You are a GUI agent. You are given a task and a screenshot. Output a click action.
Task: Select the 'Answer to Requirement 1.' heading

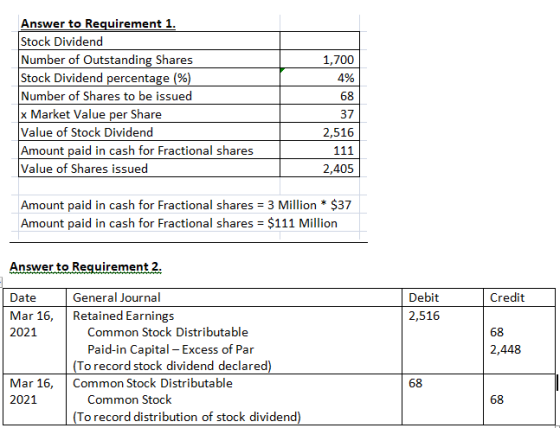98,24
